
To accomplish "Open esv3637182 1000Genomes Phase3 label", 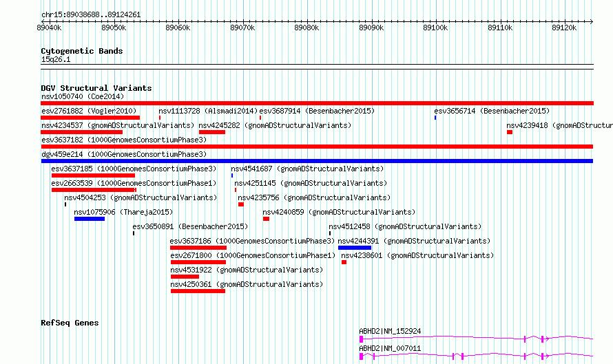I will (124, 140).
